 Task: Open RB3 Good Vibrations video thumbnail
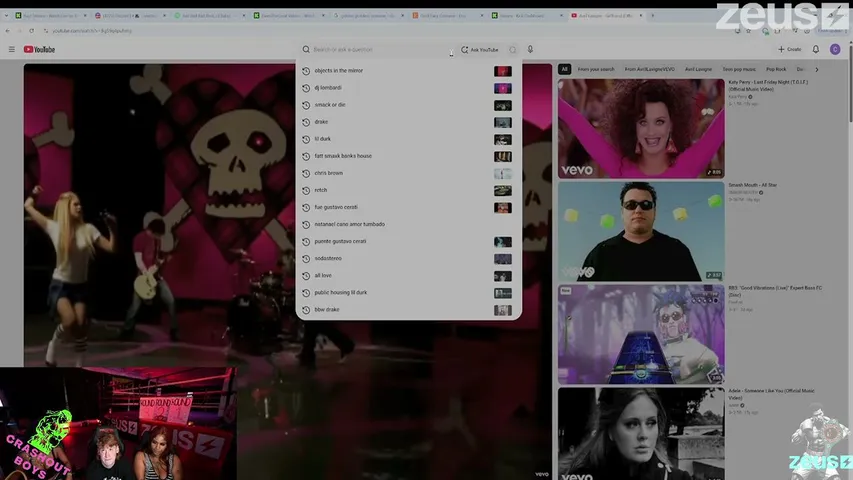coord(641,334)
